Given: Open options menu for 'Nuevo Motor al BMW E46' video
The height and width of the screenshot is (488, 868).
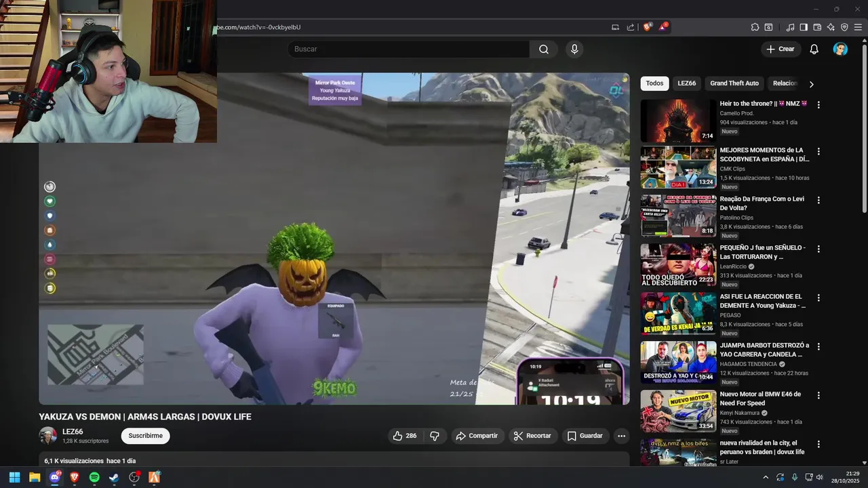Looking at the screenshot, I should click(x=818, y=395).
